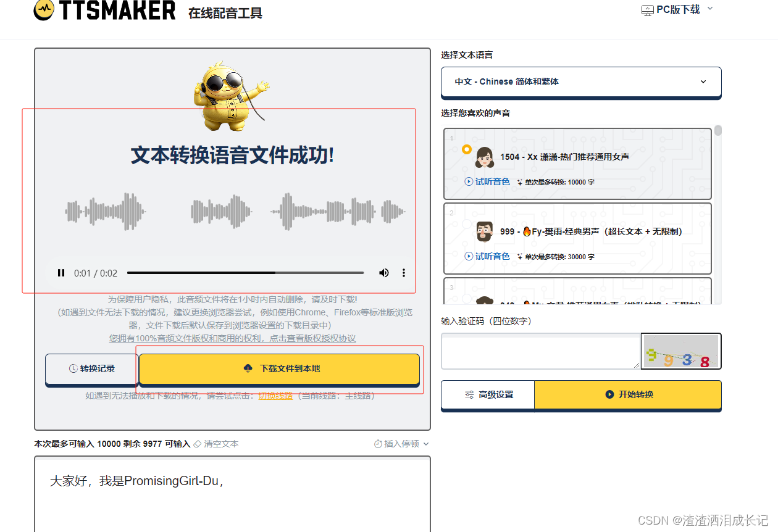Click 下载文件到本地 button
This screenshot has height=532, width=778.
click(279, 368)
